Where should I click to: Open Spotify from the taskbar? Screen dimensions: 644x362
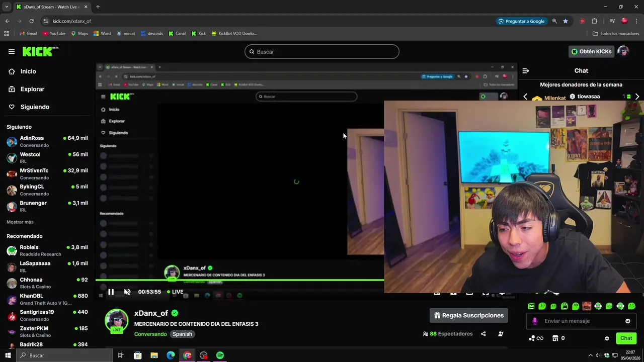pyautogui.click(x=220, y=355)
